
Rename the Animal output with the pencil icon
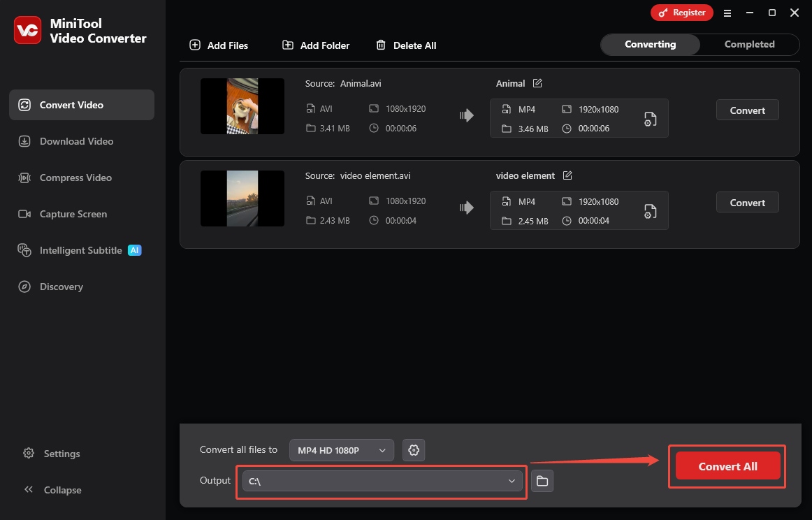coord(537,82)
